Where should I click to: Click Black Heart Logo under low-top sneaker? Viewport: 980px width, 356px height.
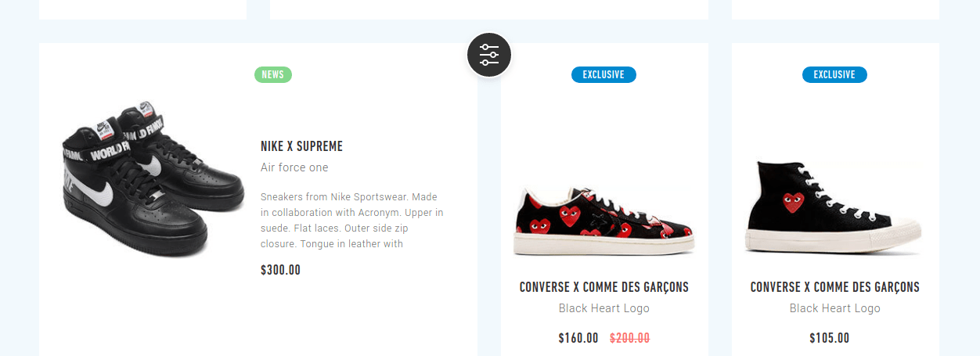click(x=604, y=308)
